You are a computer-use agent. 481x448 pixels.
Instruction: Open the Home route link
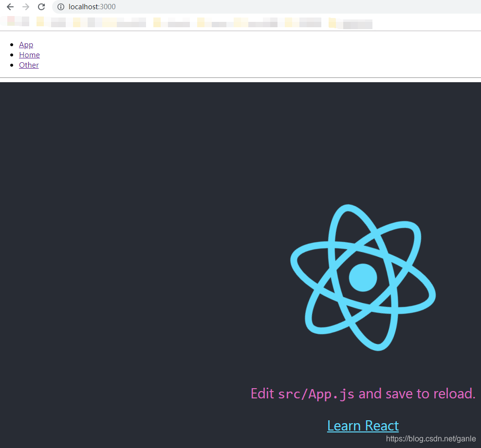pos(29,55)
